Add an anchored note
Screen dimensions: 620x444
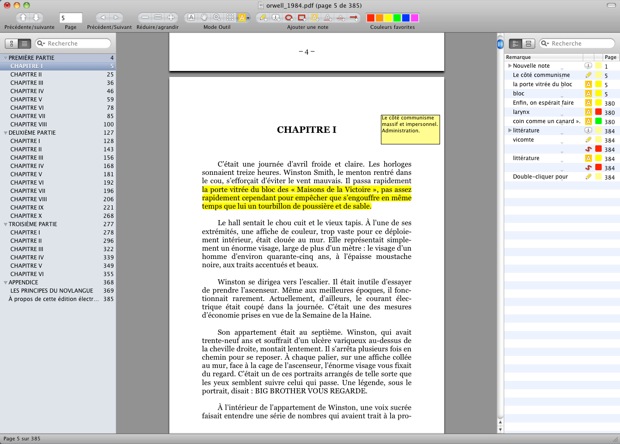point(276,17)
